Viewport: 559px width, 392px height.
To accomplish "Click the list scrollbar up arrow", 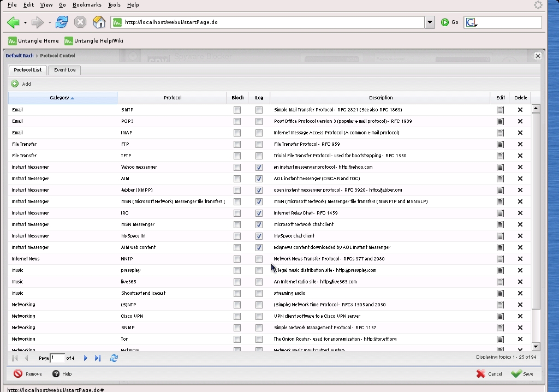I will coord(536,109).
